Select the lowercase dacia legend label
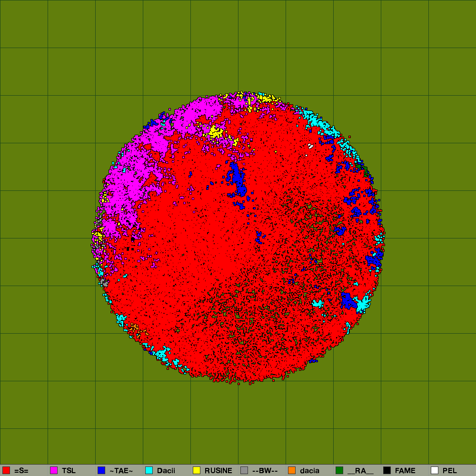Screen dimensions: 476x476 tap(310, 471)
